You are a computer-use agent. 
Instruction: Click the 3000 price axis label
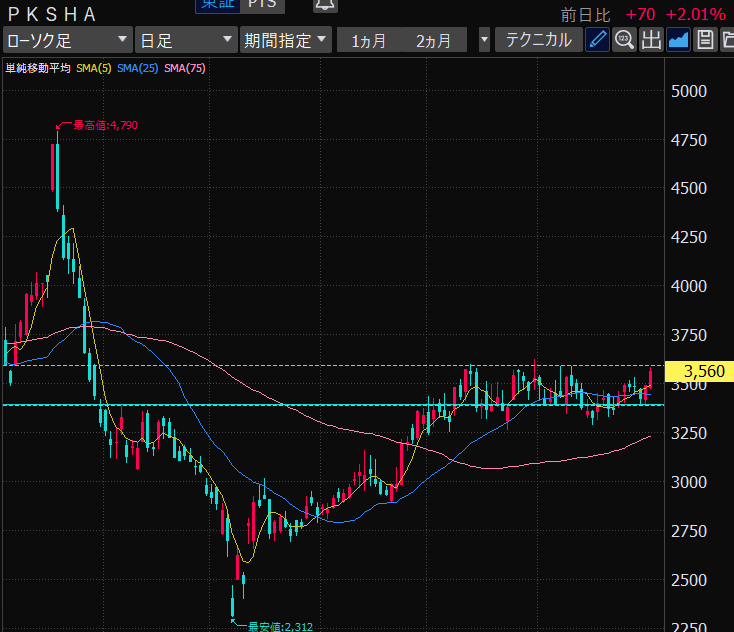(x=689, y=482)
